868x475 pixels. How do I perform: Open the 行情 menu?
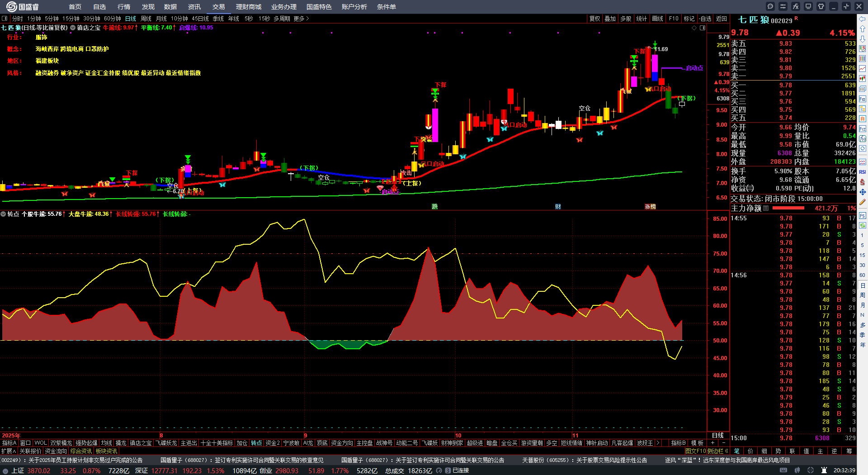click(124, 7)
